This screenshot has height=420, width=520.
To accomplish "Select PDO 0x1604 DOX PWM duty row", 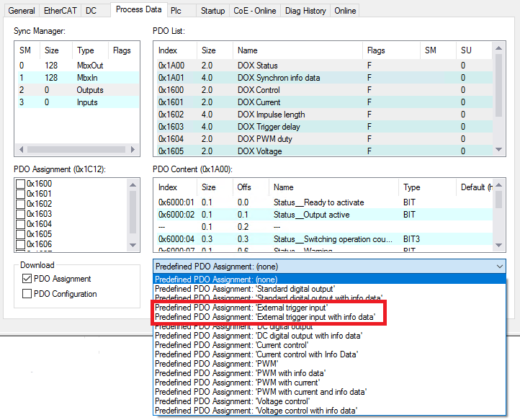I will pyautogui.click(x=323, y=139).
